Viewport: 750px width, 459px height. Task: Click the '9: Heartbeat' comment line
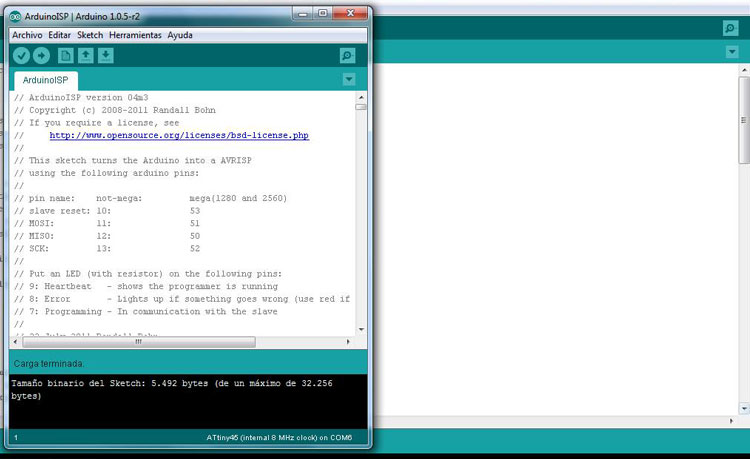coord(146,286)
